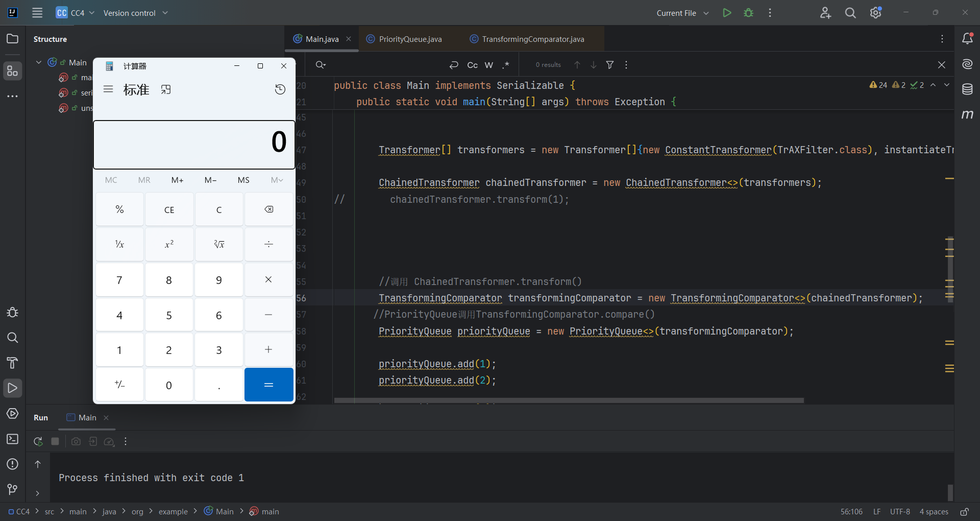Toggle regex option in search bar

pyautogui.click(x=505, y=65)
